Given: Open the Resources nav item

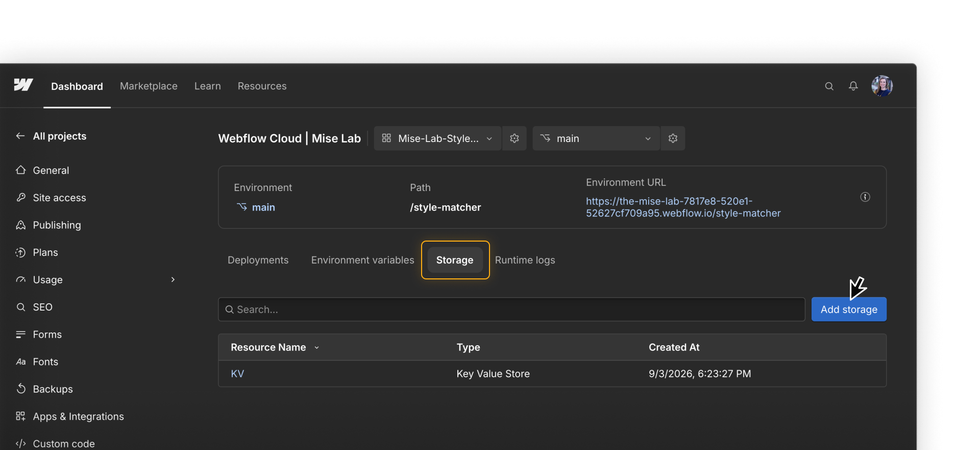Looking at the screenshot, I should [x=262, y=86].
